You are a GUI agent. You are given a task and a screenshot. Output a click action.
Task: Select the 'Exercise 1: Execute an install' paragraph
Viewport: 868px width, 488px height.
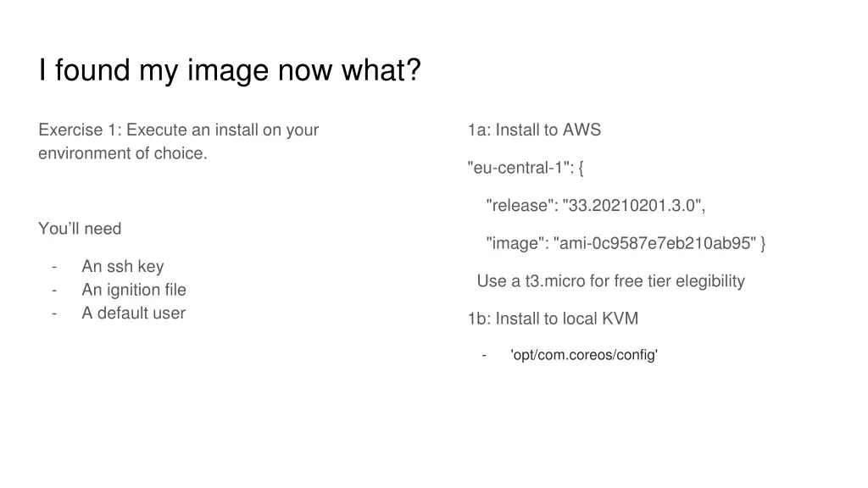178,141
